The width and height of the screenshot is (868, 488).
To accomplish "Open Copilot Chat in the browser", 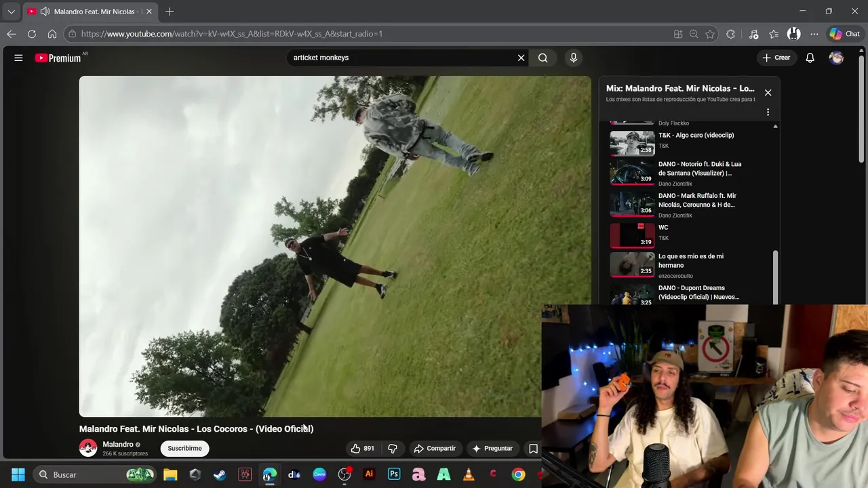I will (x=844, y=34).
